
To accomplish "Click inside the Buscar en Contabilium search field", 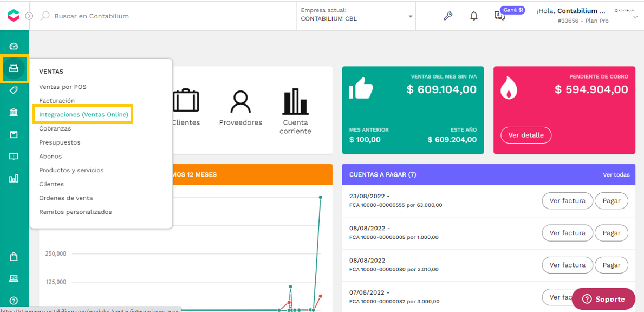I will point(108,16).
